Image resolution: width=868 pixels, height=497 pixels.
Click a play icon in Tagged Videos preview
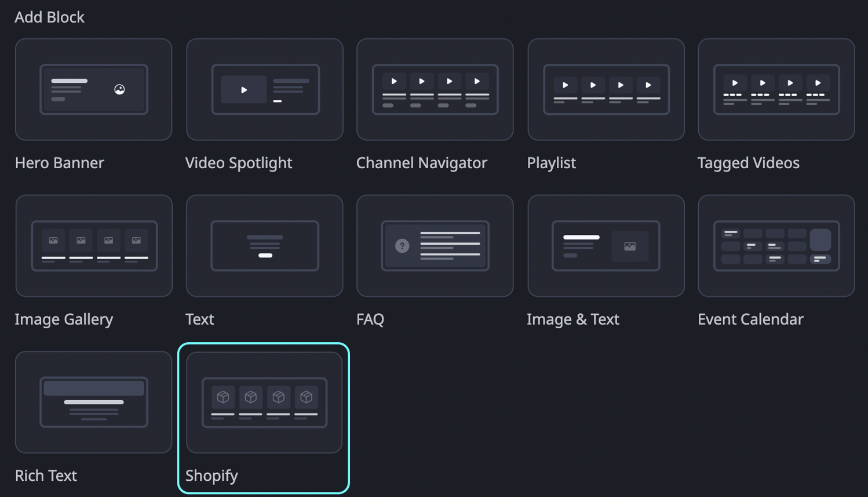pos(734,82)
